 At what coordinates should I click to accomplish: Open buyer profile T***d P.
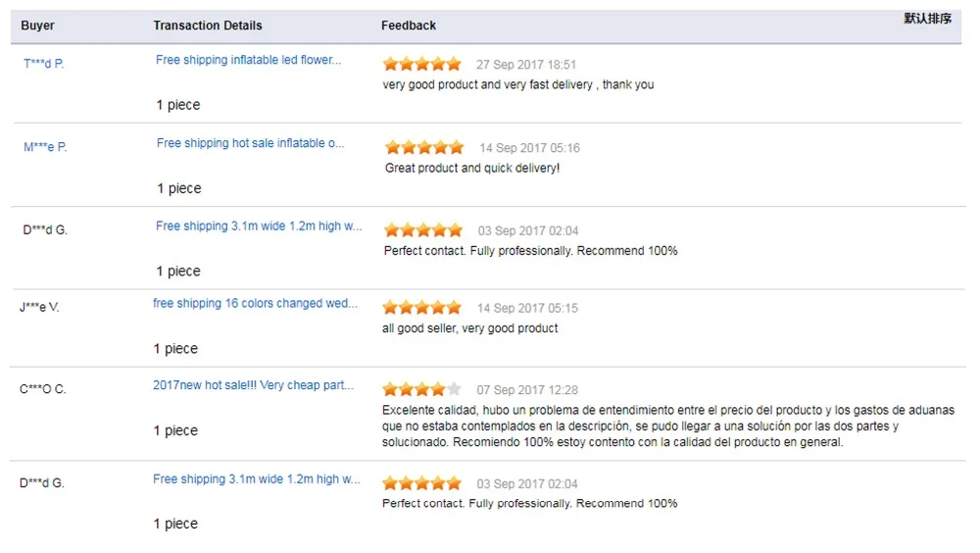click(x=44, y=64)
